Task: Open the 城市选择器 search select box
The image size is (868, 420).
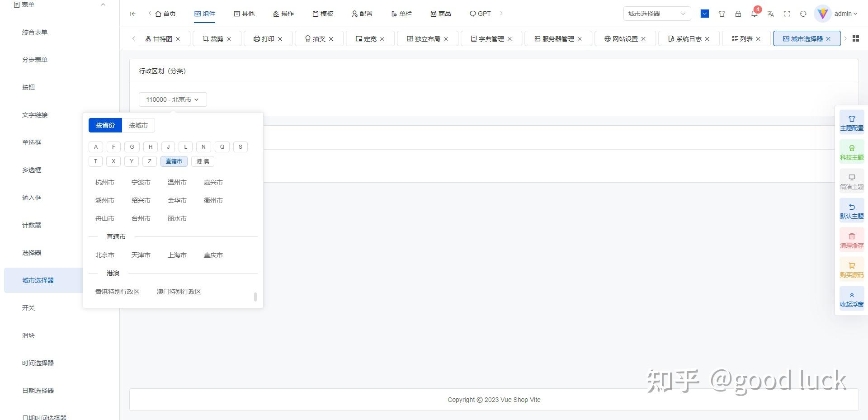Action: tap(657, 14)
